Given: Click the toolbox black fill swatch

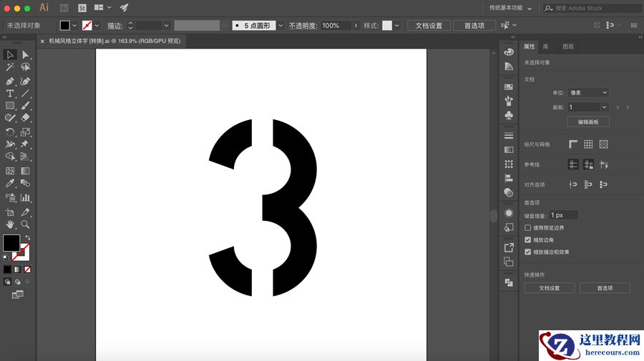Looking at the screenshot, I should point(11,243).
